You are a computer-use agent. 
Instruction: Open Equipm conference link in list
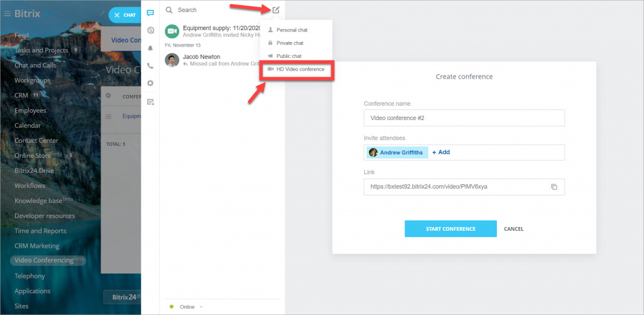[132, 116]
